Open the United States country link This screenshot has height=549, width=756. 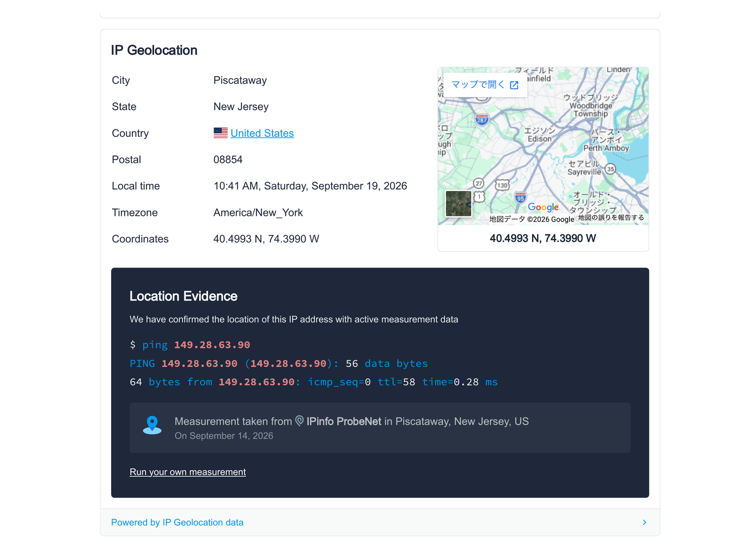tap(262, 133)
